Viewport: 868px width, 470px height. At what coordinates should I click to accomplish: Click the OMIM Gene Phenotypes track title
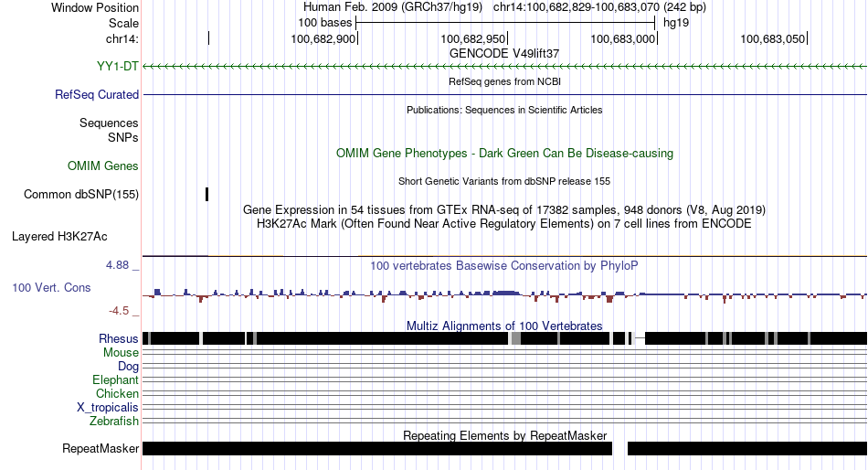504,153
